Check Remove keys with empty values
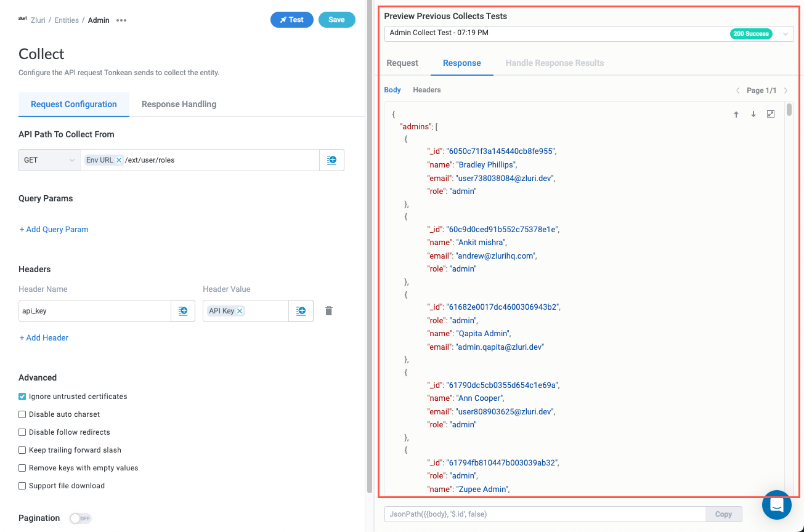The image size is (804, 532). pyautogui.click(x=23, y=468)
